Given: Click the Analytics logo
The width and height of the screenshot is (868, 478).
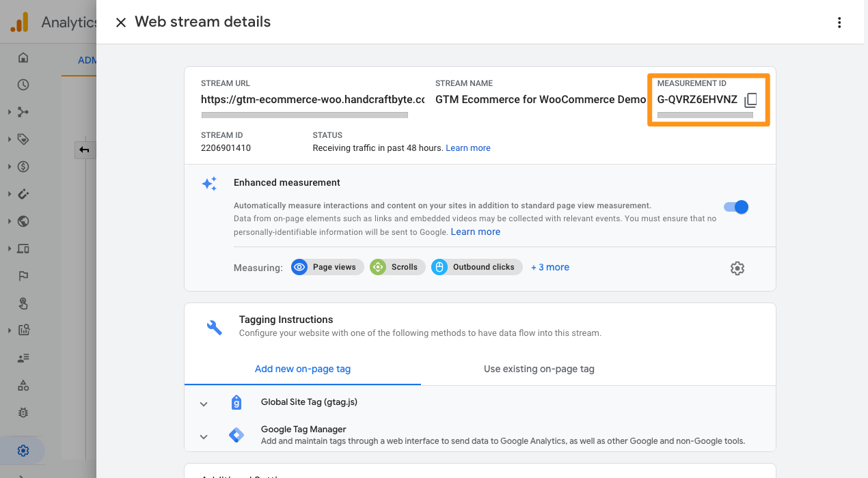Looking at the screenshot, I should click(x=19, y=23).
